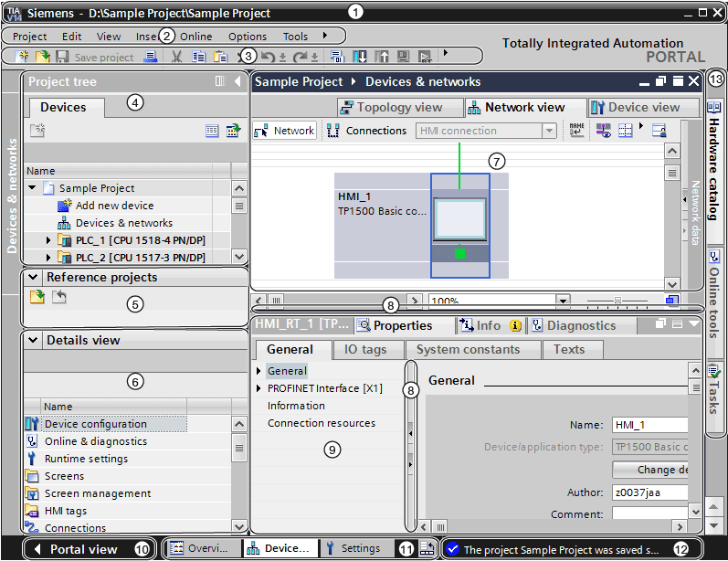This screenshot has height=561, width=728.
Task: Click the Cut scissors icon in toolbar
Action: pos(175,57)
